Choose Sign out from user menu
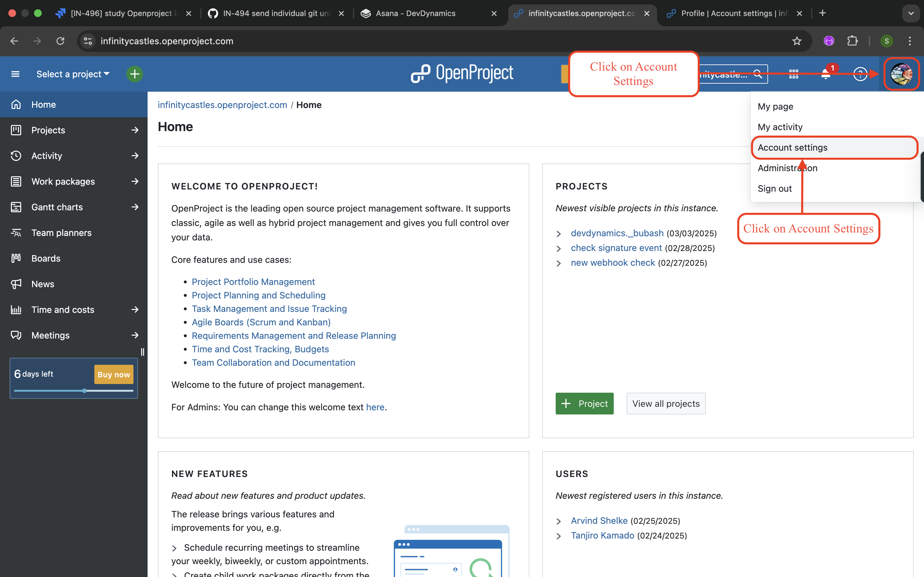 [x=774, y=188]
